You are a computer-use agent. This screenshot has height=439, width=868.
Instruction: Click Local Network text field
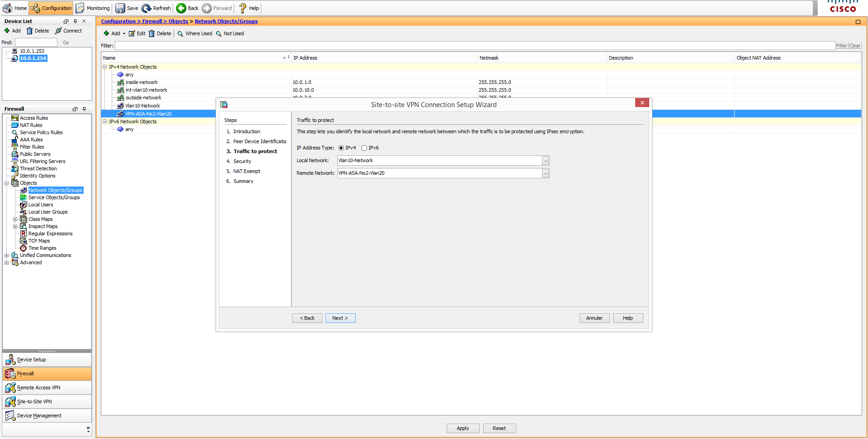pos(439,161)
